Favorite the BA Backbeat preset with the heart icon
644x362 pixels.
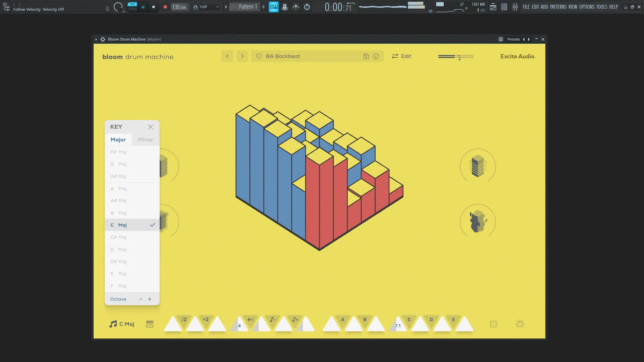[259, 56]
